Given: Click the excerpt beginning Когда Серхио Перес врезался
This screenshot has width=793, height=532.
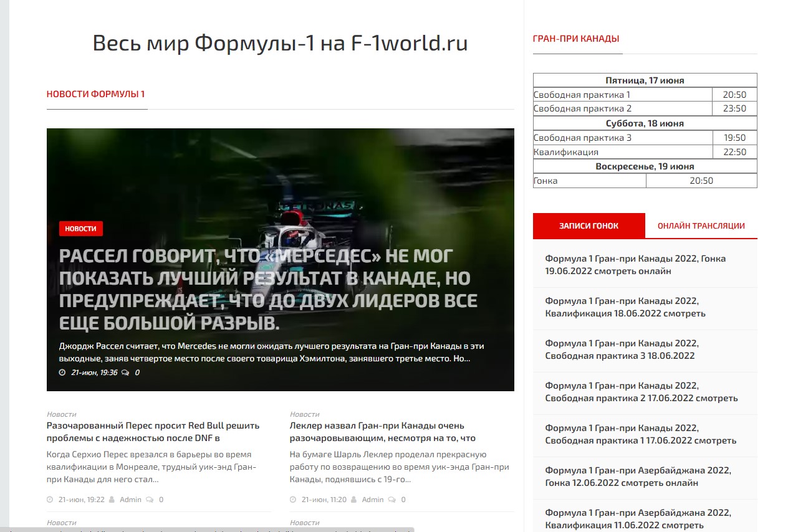Looking at the screenshot, I should pyautogui.click(x=151, y=467).
